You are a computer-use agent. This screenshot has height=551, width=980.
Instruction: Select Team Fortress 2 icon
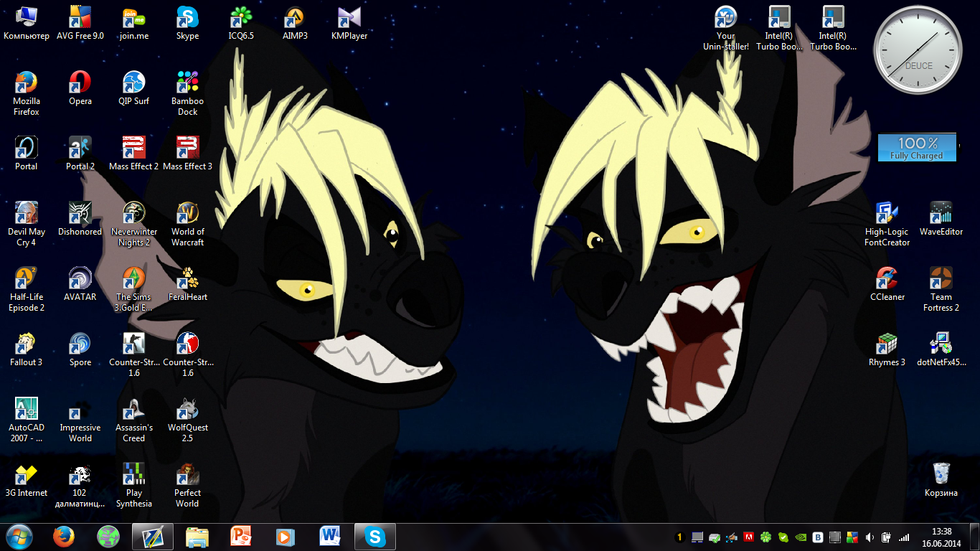click(941, 289)
